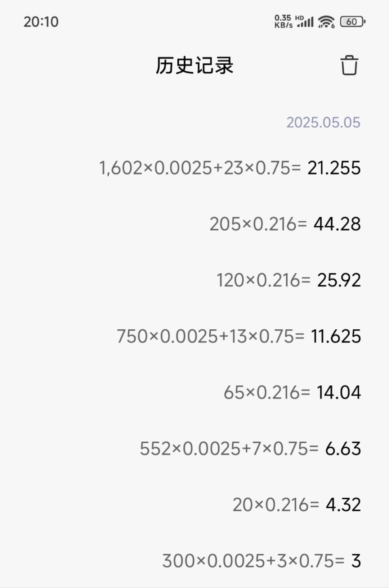The height and width of the screenshot is (588, 389).
Task: Tap the result 11.625
Action: point(336,336)
